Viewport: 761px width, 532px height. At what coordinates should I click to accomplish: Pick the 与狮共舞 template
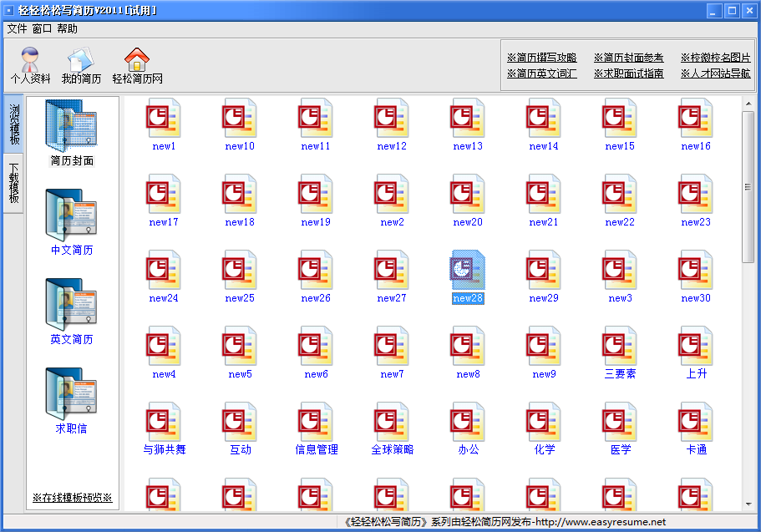164,423
